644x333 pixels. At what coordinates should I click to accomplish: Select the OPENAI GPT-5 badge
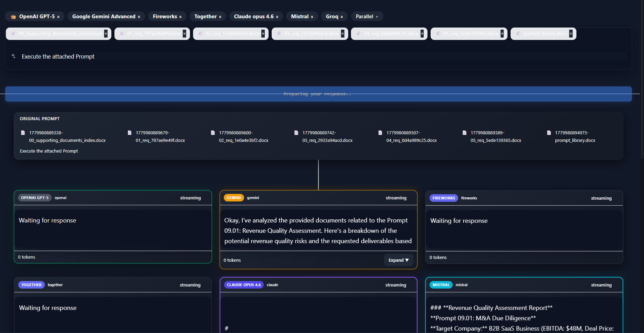[34, 198]
